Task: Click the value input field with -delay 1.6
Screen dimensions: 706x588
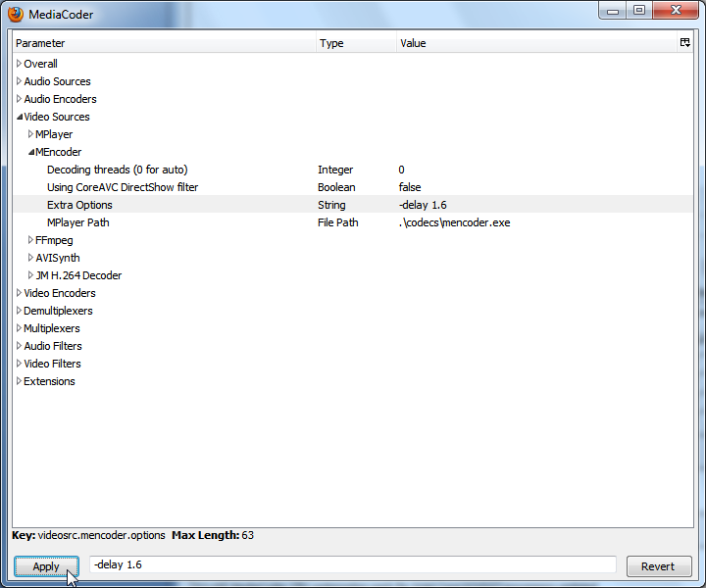Action: (x=353, y=564)
